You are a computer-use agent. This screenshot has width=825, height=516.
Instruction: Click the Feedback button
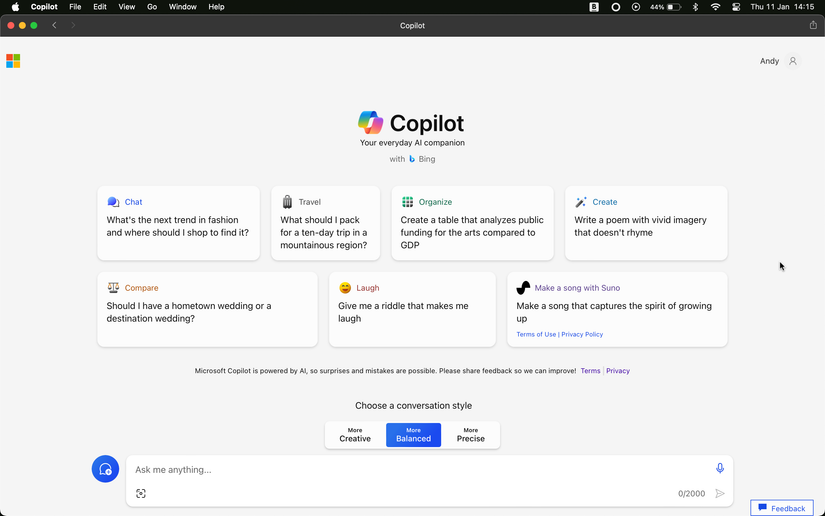pyautogui.click(x=782, y=508)
